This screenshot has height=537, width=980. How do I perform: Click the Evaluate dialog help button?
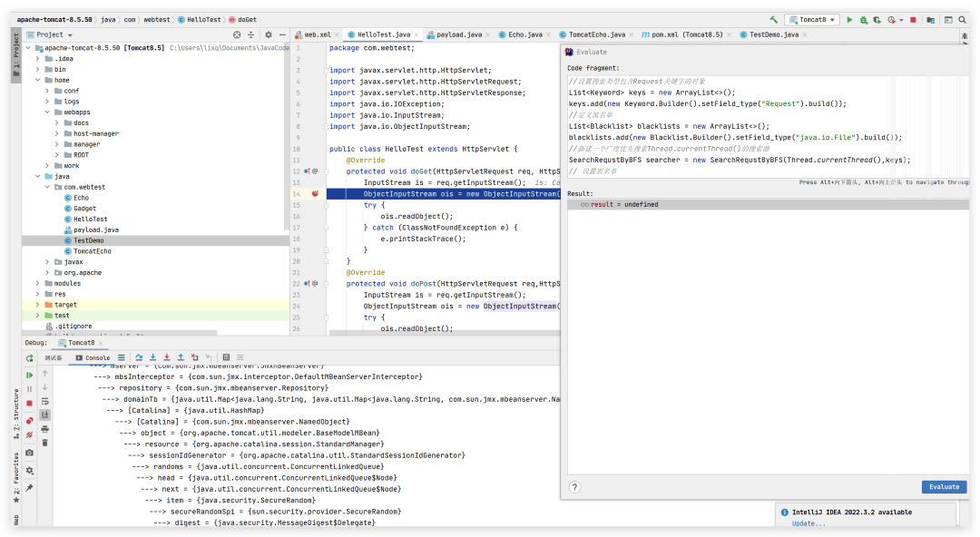[x=574, y=487]
